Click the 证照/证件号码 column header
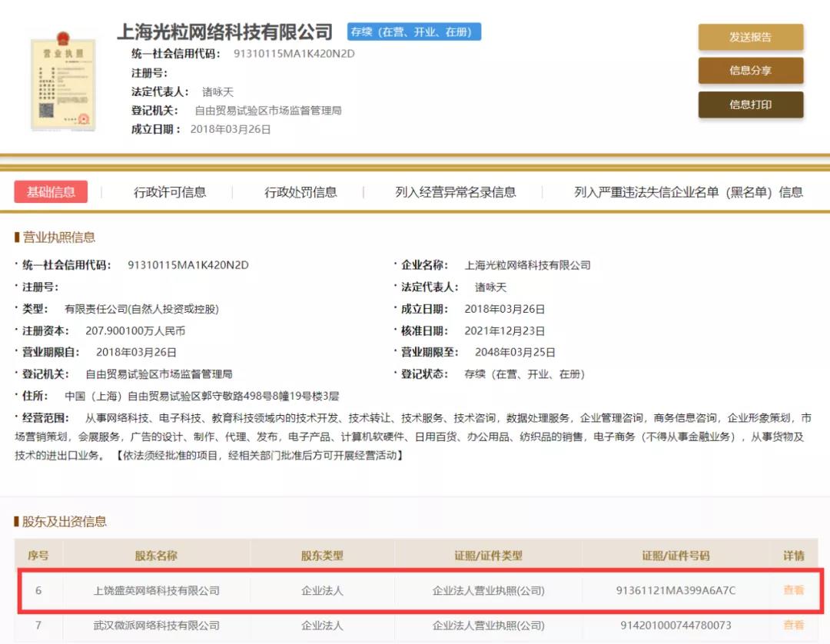Screen dimensions: 830x644 click(676, 556)
